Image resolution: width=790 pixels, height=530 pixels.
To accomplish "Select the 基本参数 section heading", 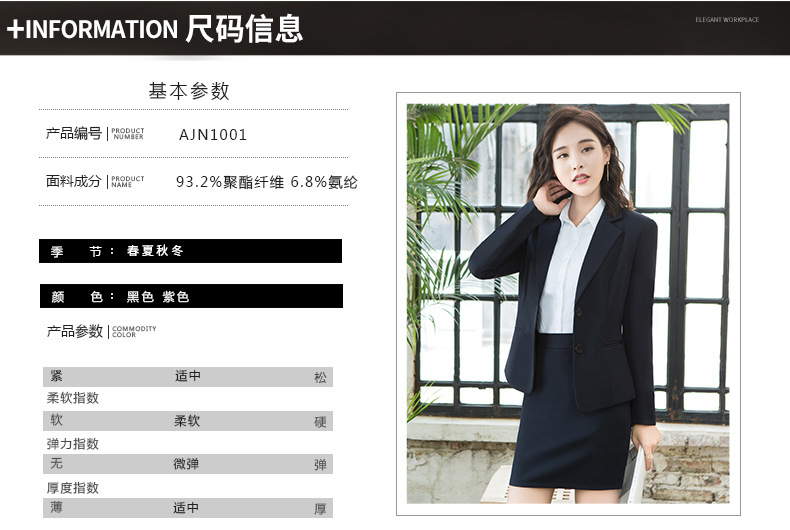I will pos(189,91).
